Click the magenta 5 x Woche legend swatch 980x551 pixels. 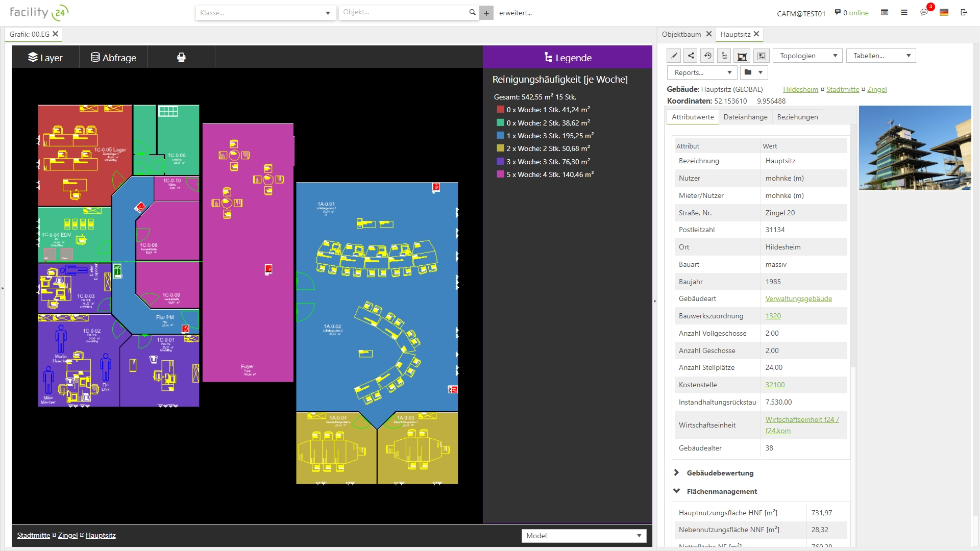[500, 174]
